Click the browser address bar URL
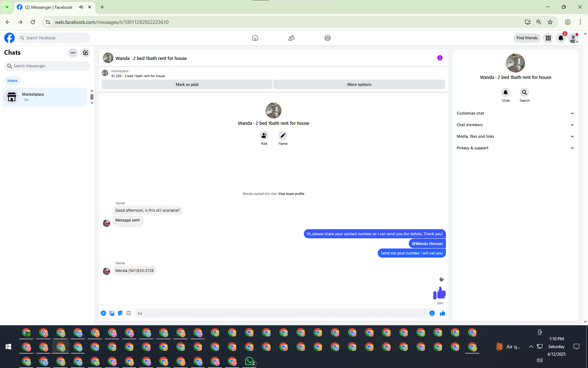This screenshot has height=368, width=588. pyautogui.click(x=112, y=22)
